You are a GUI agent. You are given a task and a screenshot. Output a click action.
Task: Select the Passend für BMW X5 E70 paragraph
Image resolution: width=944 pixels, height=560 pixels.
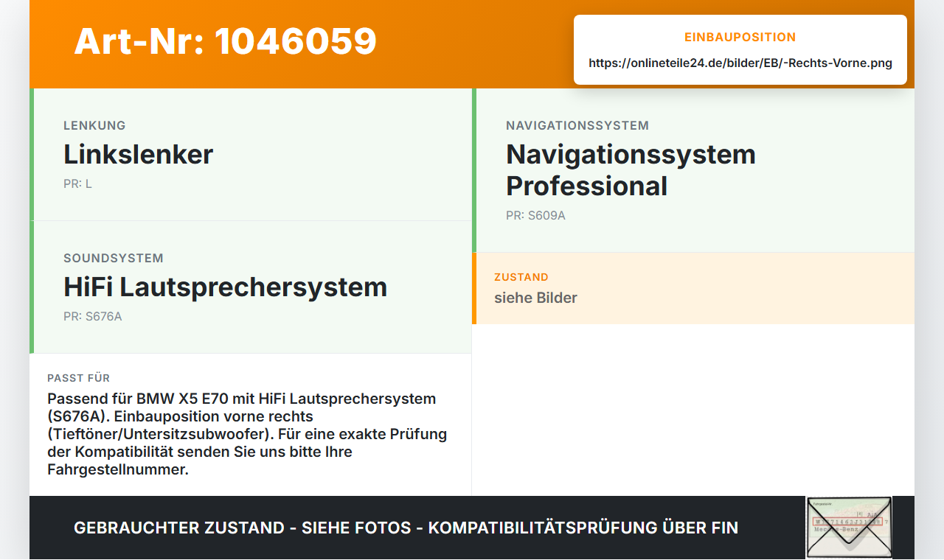click(247, 434)
